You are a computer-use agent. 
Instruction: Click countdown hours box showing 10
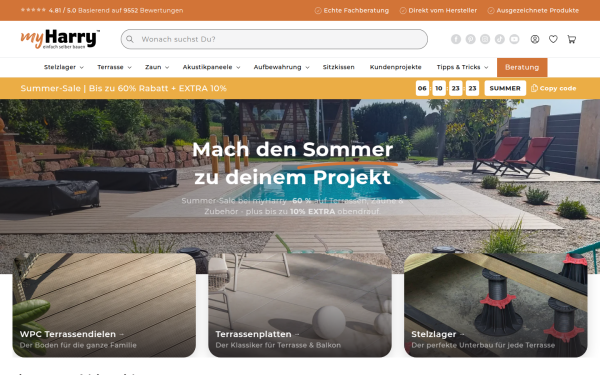coord(439,88)
